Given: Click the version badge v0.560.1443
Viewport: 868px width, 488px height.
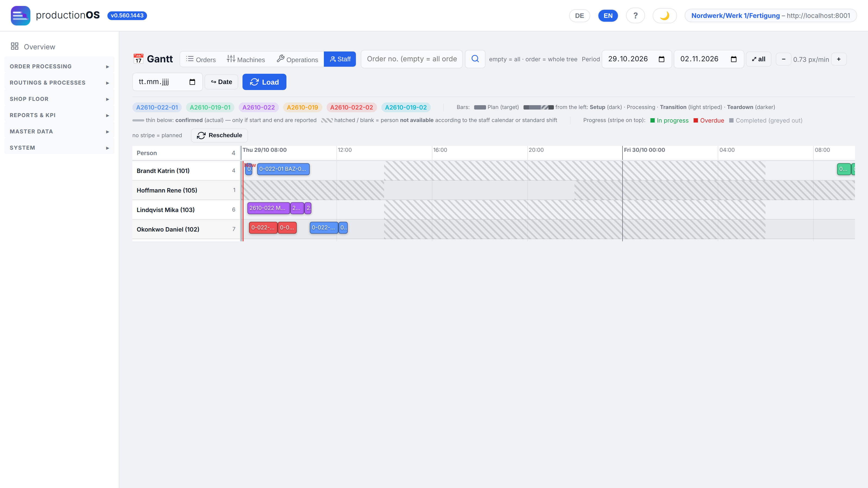Looking at the screenshot, I should pos(127,15).
